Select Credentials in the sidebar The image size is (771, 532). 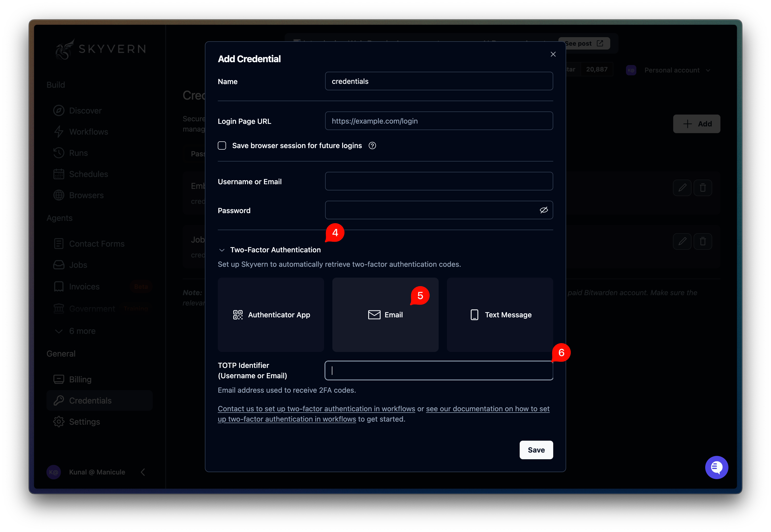click(99, 400)
